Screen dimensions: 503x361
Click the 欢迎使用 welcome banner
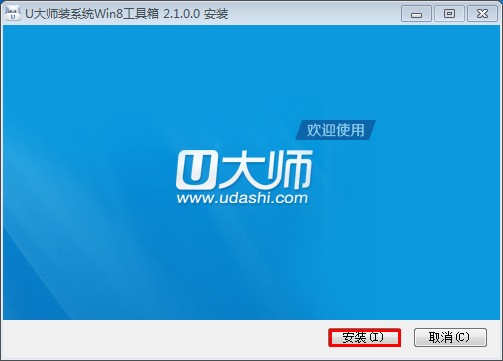(x=335, y=130)
